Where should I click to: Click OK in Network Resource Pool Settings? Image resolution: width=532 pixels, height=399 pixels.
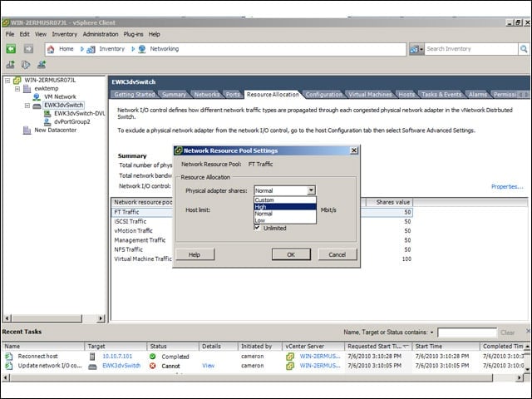pyautogui.click(x=291, y=254)
